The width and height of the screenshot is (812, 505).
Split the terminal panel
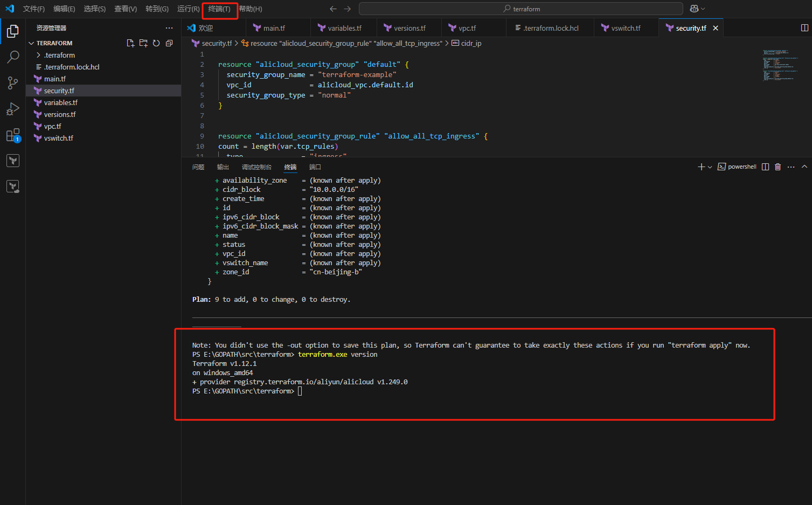766,167
